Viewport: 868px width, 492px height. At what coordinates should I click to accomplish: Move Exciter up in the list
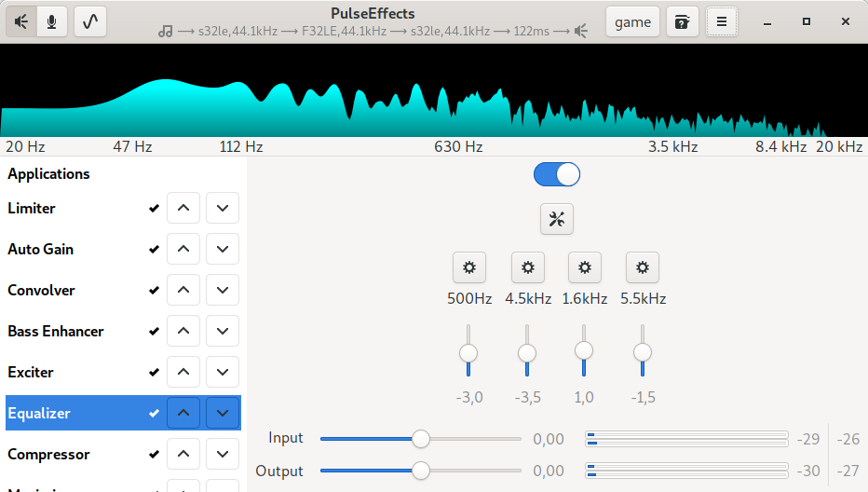(183, 373)
